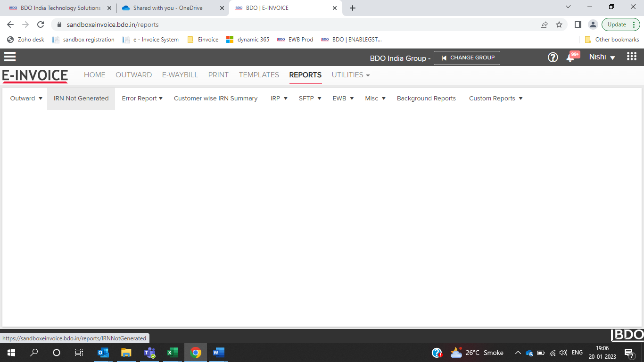Open Excel from the taskbar
644x362 pixels.
coord(172,353)
